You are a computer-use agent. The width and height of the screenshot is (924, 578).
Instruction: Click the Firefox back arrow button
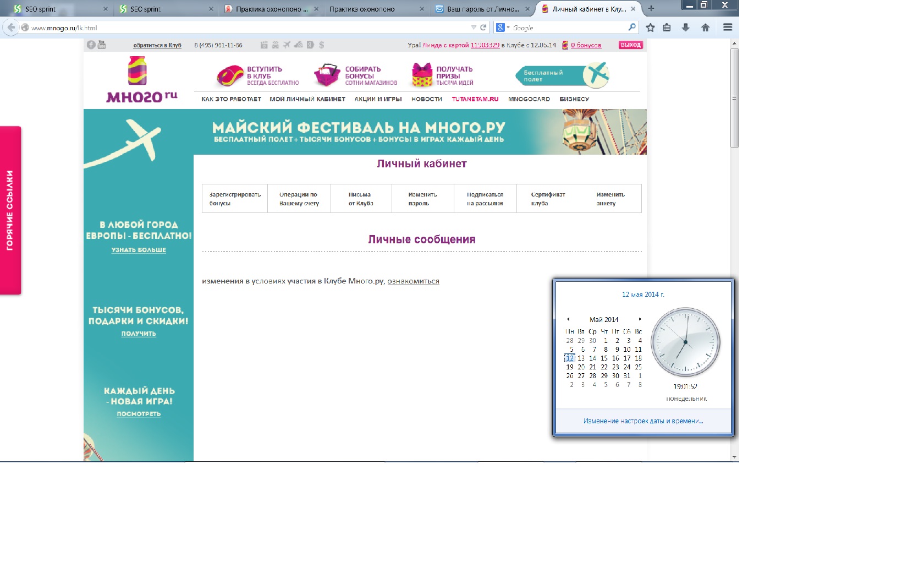(x=11, y=28)
